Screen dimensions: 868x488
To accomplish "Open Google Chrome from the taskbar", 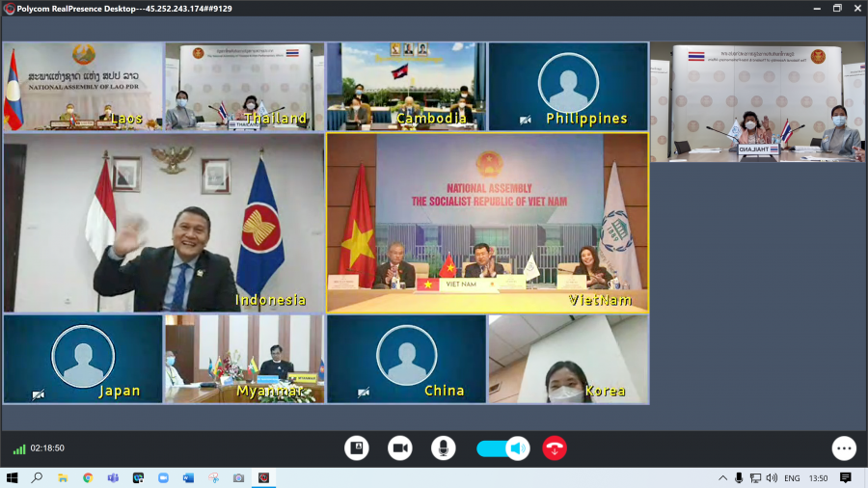I will click(88, 477).
